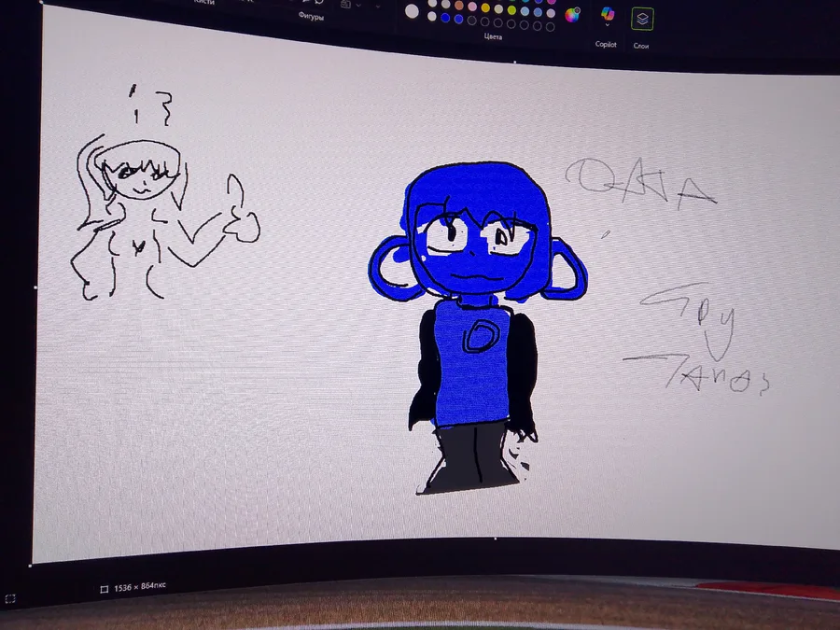Click the dashed selection size icon in status bar
The image size is (840, 630).
point(10,598)
